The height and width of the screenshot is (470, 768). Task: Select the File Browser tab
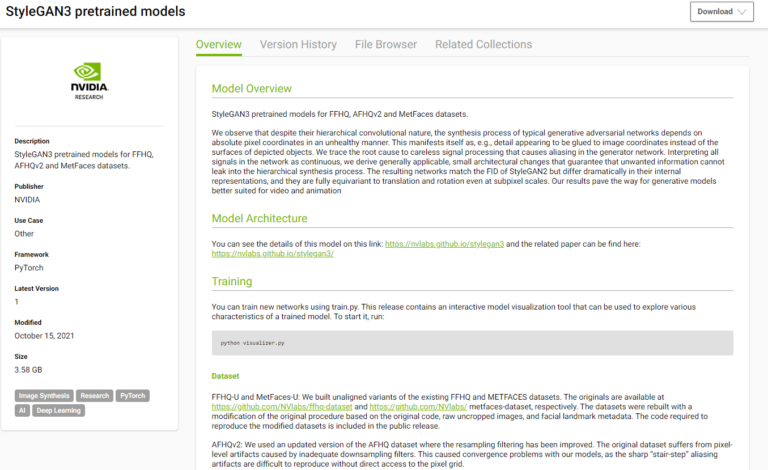click(386, 45)
